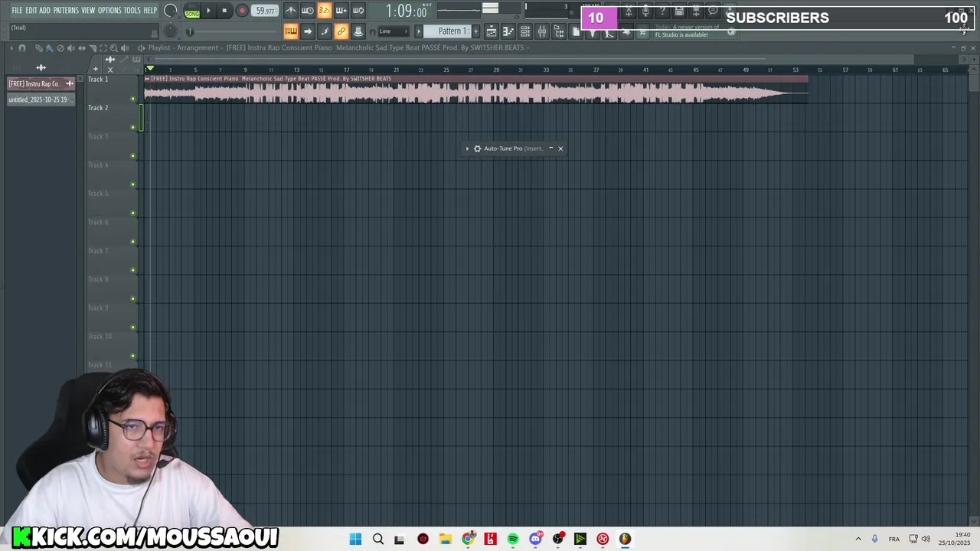
Task: Add new pattern with plus button
Action: tap(475, 31)
